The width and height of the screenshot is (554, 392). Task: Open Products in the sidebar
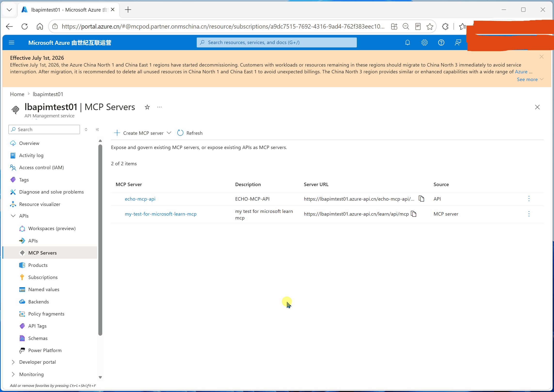tap(38, 265)
